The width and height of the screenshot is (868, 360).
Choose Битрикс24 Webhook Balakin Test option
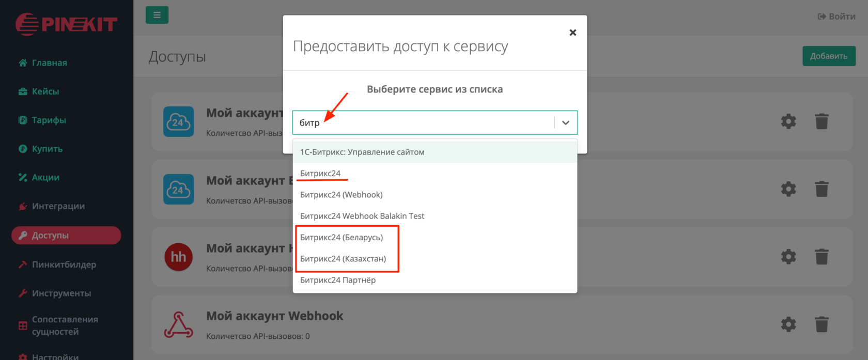click(x=435, y=216)
